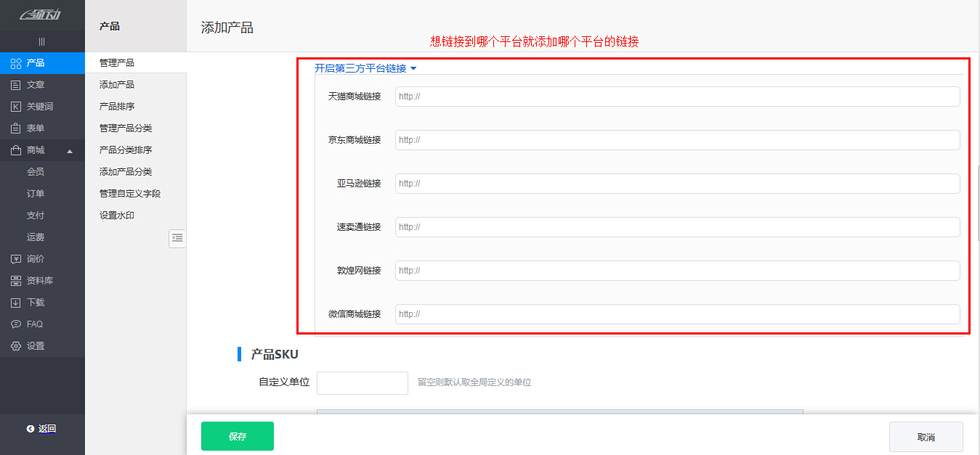Click the 关键词 icon in the left sidebar
The height and width of the screenshot is (455, 980).
click(x=16, y=106)
